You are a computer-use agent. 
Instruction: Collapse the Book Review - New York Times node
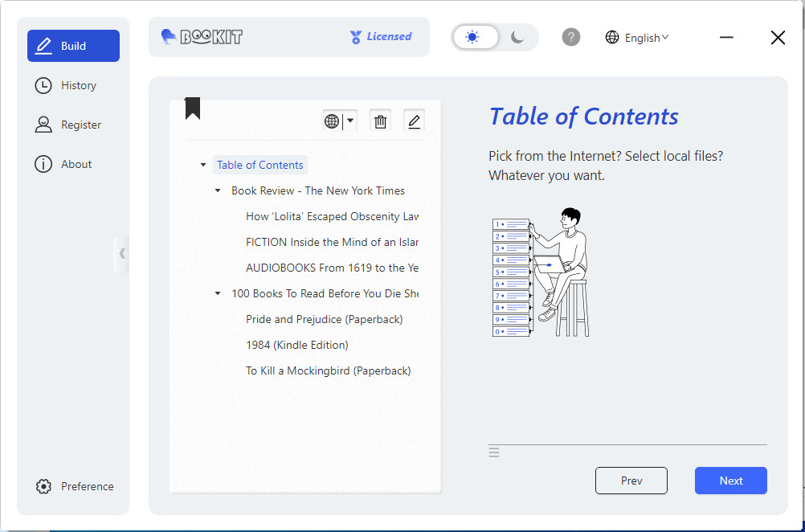tap(218, 190)
